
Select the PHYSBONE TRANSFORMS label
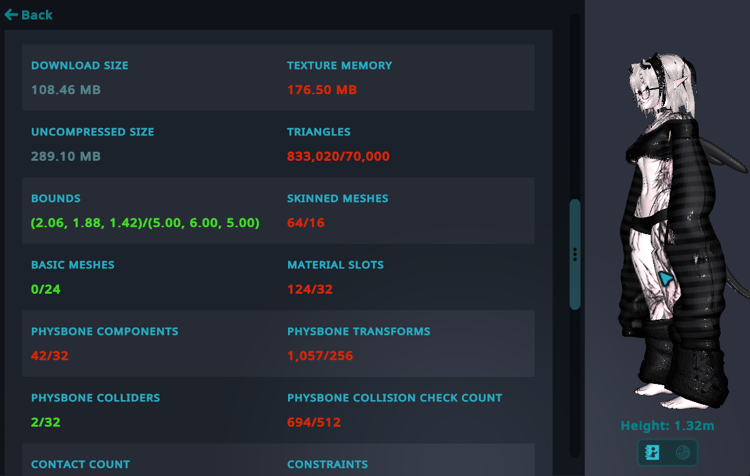pyautogui.click(x=359, y=332)
